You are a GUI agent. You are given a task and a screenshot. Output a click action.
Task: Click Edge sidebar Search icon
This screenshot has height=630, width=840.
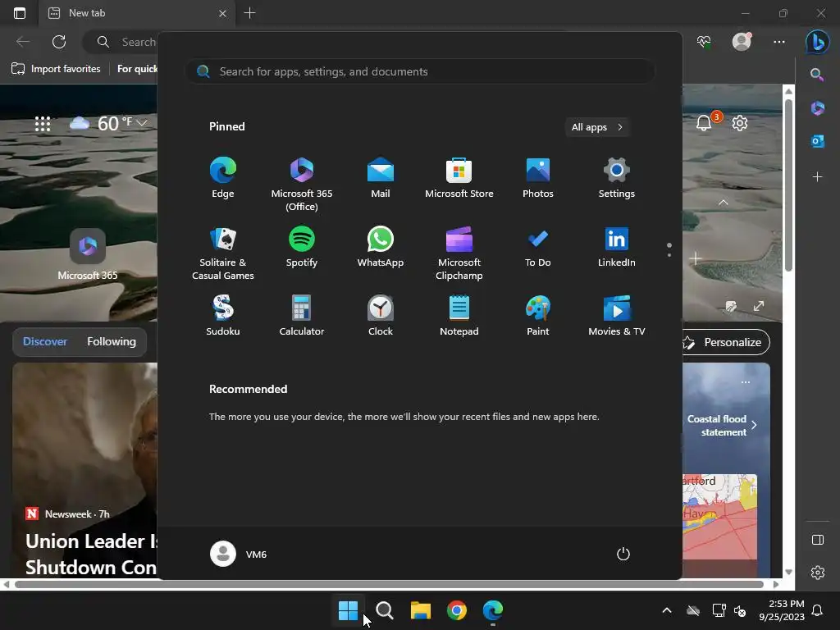tap(817, 75)
